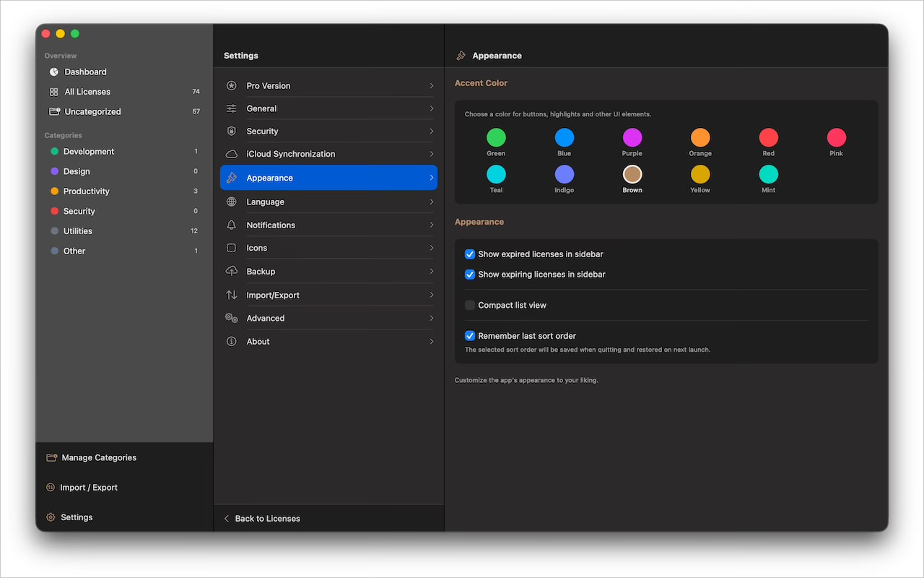Expand Notifications row chevron
Viewport: 924px width, 578px height.
pyautogui.click(x=432, y=225)
